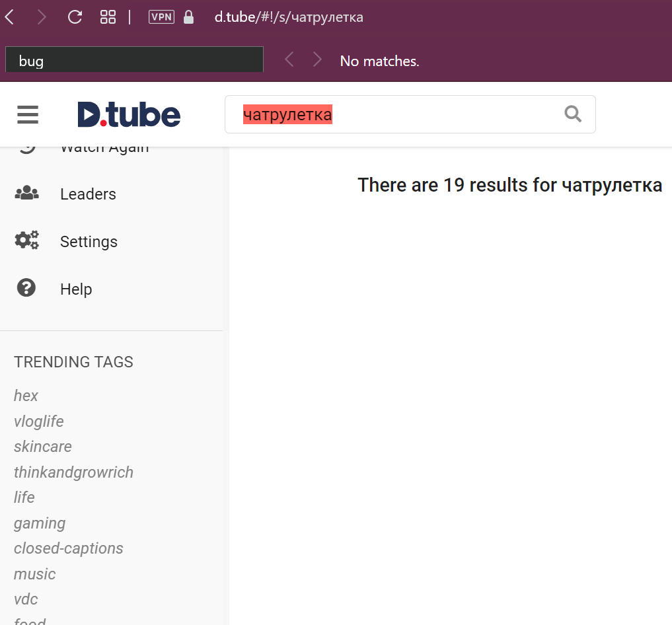672x625 pixels.
Task: Open Settings via the gears icon
Action: pyautogui.click(x=26, y=240)
